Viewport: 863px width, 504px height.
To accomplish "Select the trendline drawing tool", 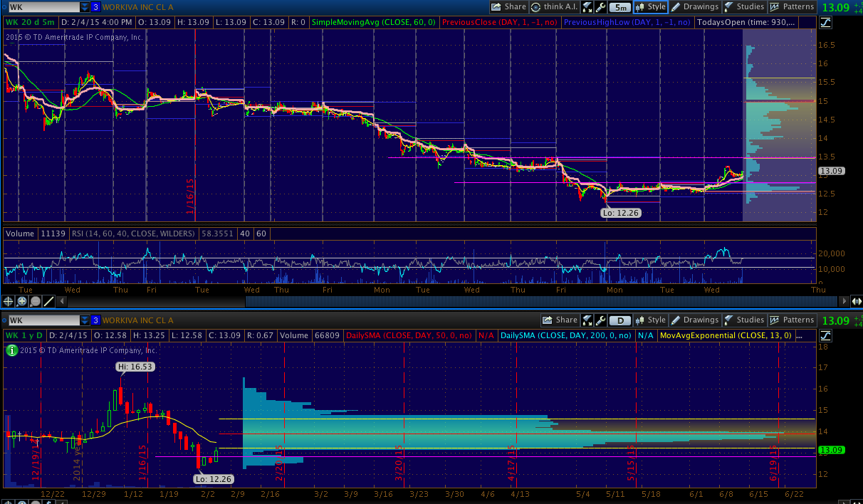I will click(x=48, y=301).
